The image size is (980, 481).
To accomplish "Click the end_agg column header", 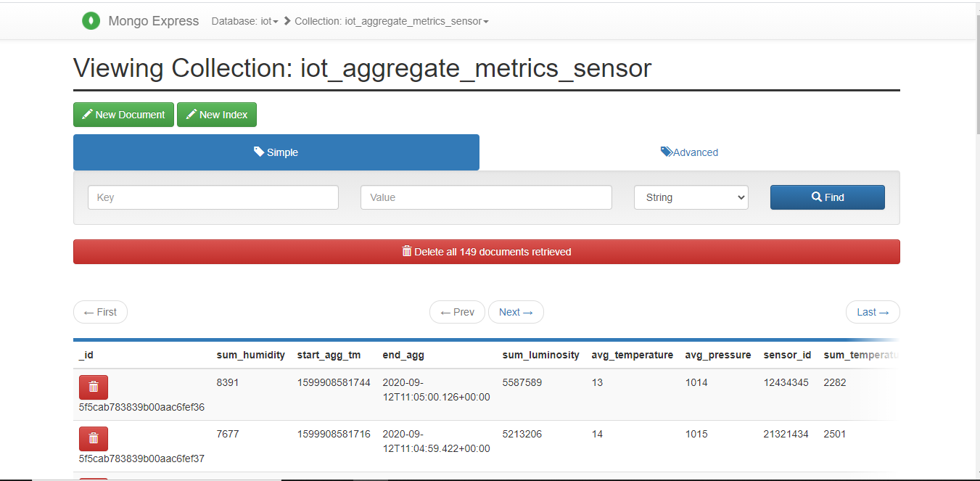I will [x=403, y=355].
